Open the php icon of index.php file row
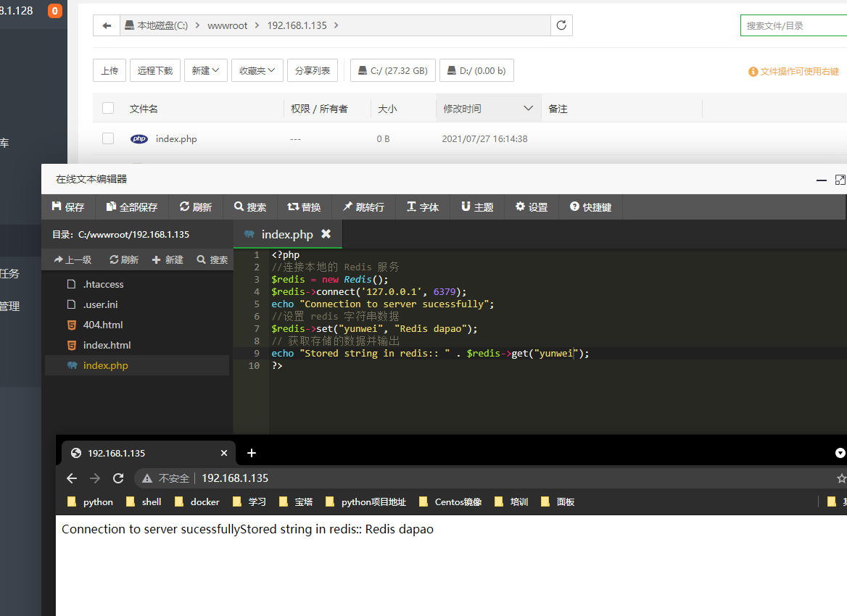Image resolution: width=847 pixels, height=616 pixels. [x=139, y=138]
